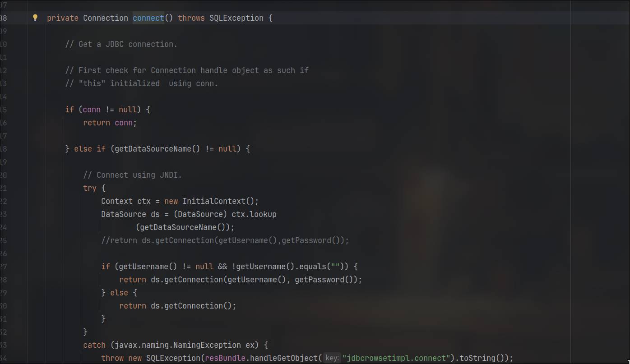Click the "Get a JDBC connection" comment
Viewport: 630px width, 364px height.
(x=121, y=44)
